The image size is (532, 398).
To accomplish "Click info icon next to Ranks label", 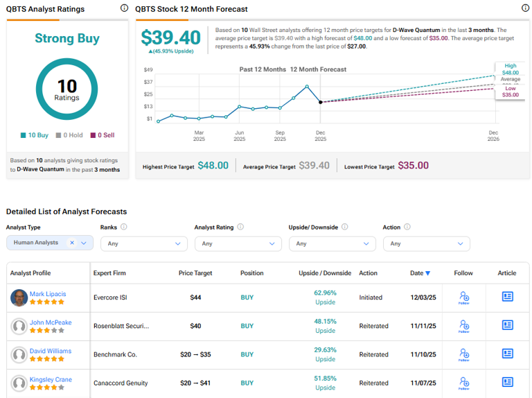I will click(x=124, y=227).
